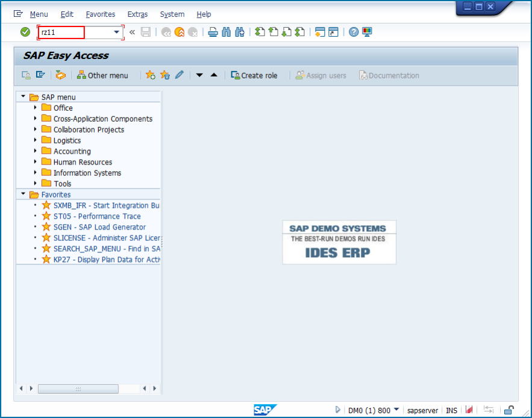Toggle the lock icon in status bar
This screenshot has width=532, height=418.
[x=509, y=410]
